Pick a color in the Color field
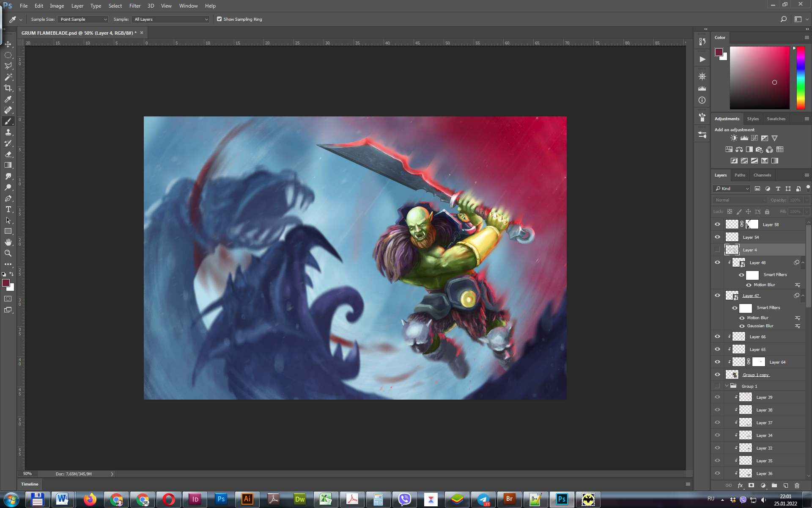This screenshot has height=508, width=812. [760, 77]
